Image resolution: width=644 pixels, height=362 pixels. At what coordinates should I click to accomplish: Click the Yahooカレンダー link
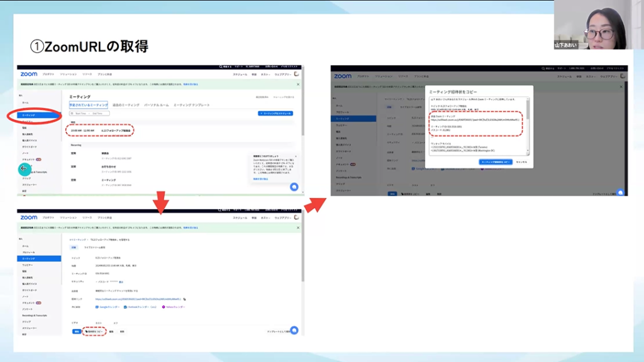(x=174, y=307)
